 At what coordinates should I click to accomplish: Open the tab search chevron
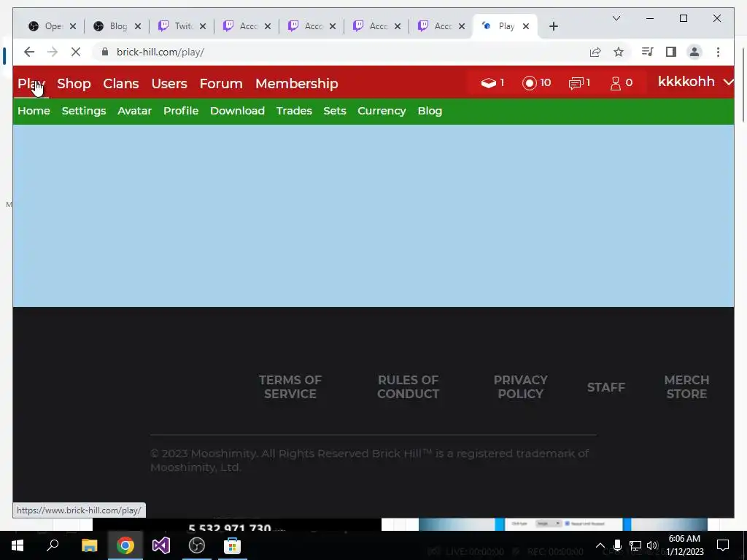[x=616, y=18]
